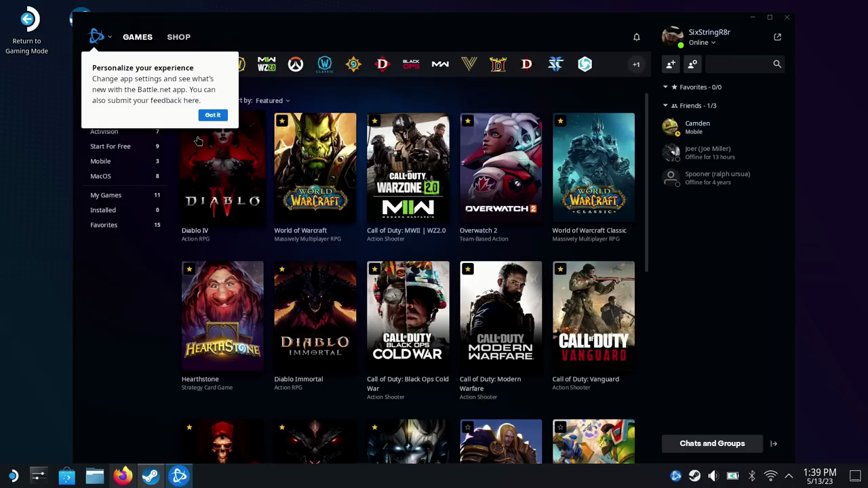868x488 pixels.
Task: Toggle favorite star on World of Warcraft card
Action: (x=282, y=121)
